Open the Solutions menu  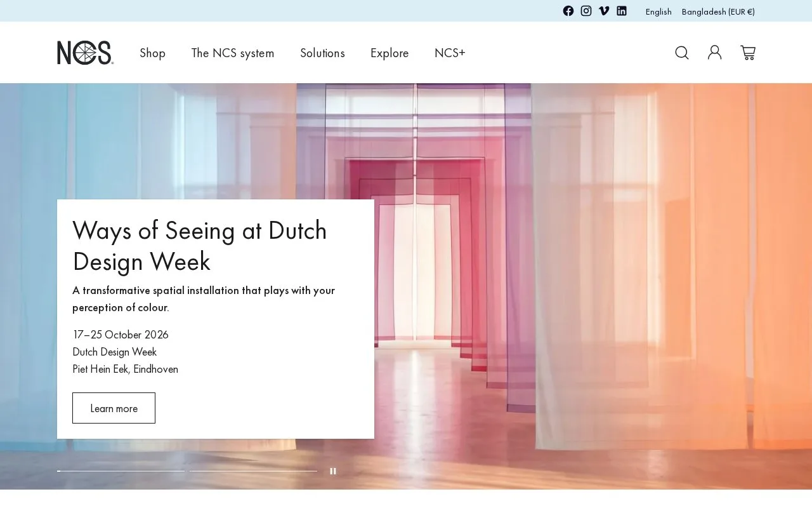point(322,53)
